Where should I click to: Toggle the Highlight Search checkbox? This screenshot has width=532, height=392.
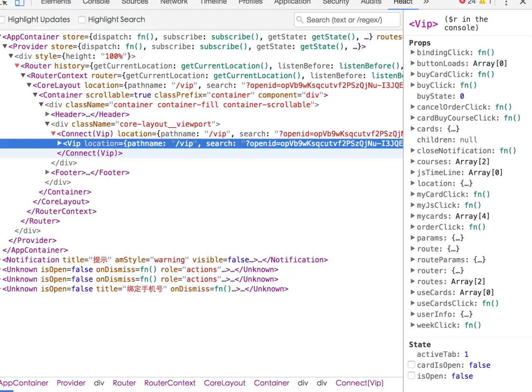[x=82, y=20]
